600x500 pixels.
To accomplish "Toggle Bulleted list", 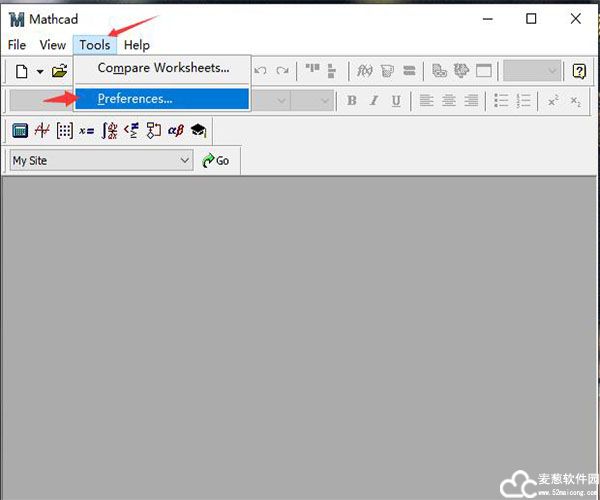I will pyautogui.click(x=501, y=101).
